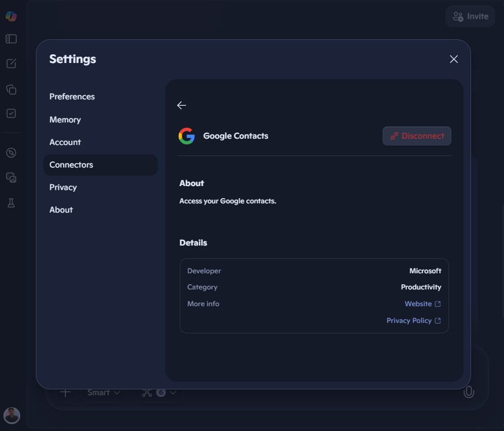504x431 pixels.
Task: Click the Google logo next to Google Contacts
Action: (186, 136)
